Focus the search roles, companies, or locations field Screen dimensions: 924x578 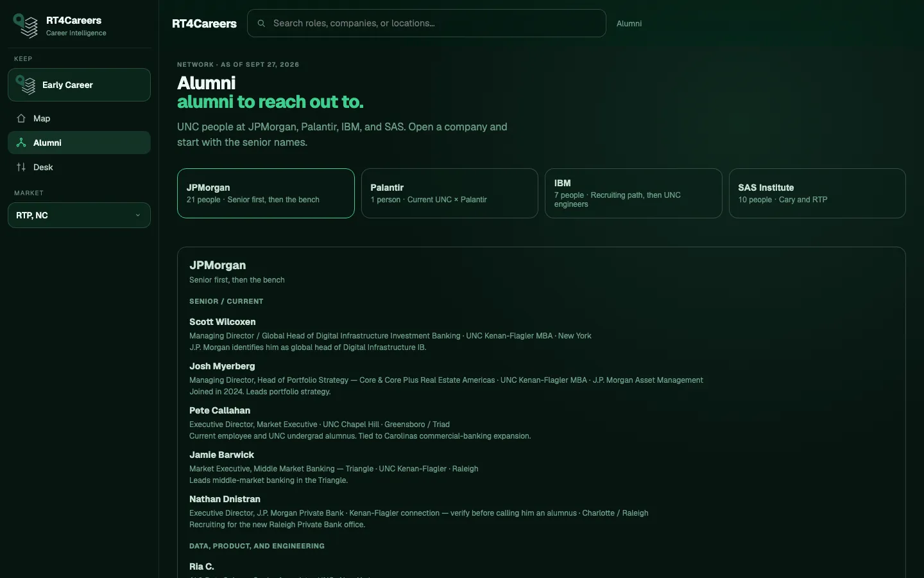pos(427,23)
